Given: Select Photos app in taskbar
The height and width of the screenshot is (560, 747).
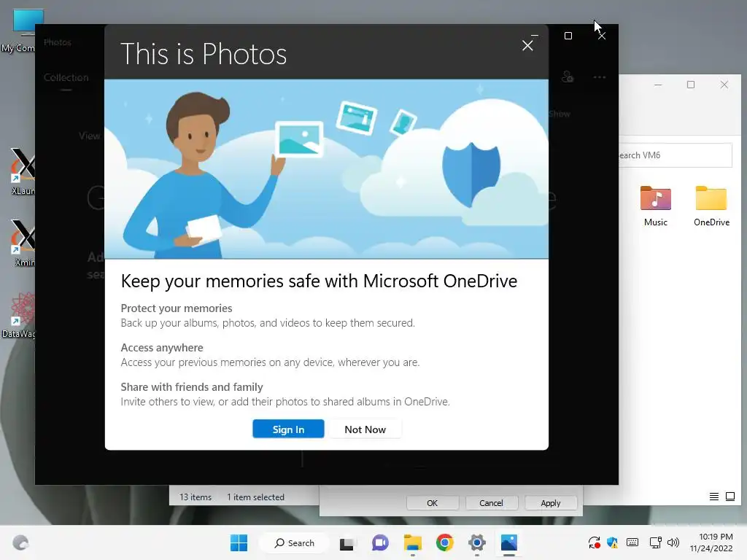Looking at the screenshot, I should click(x=508, y=542).
